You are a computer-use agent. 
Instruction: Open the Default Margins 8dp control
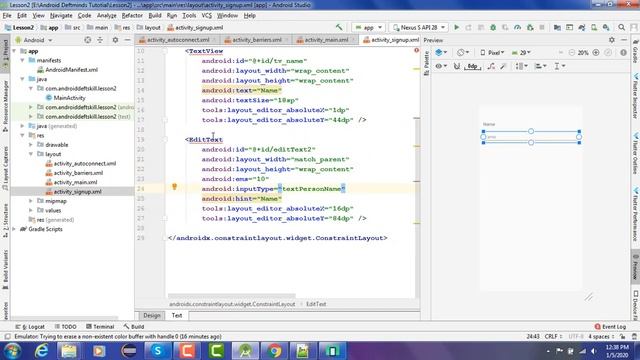click(x=472, y=66)
